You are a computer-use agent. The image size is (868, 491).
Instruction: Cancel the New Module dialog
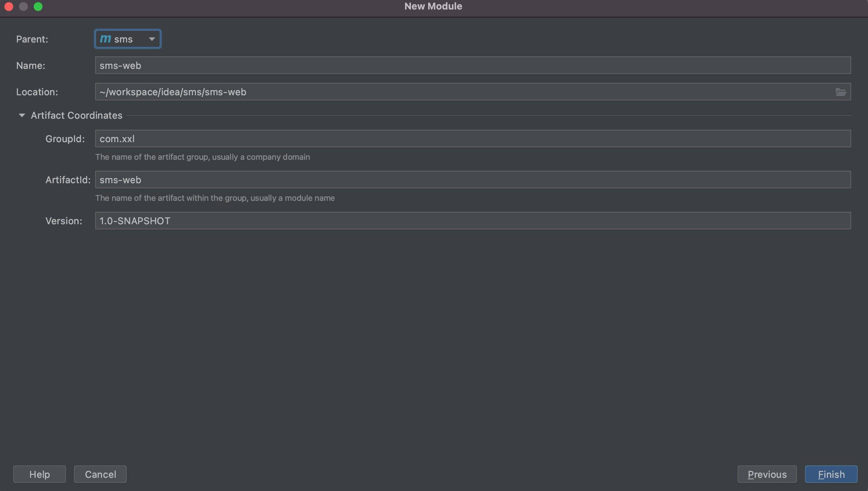pyautogui.click(x=100, y=474)
